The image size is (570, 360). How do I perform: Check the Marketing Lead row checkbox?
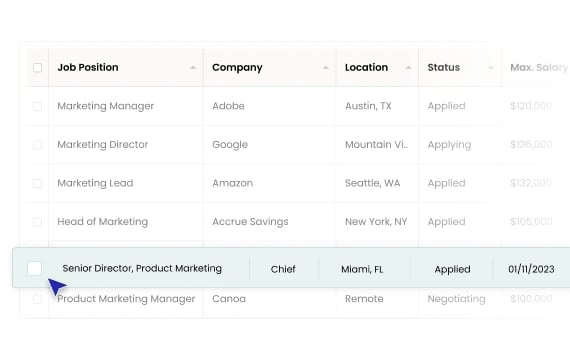click(37, 183)
